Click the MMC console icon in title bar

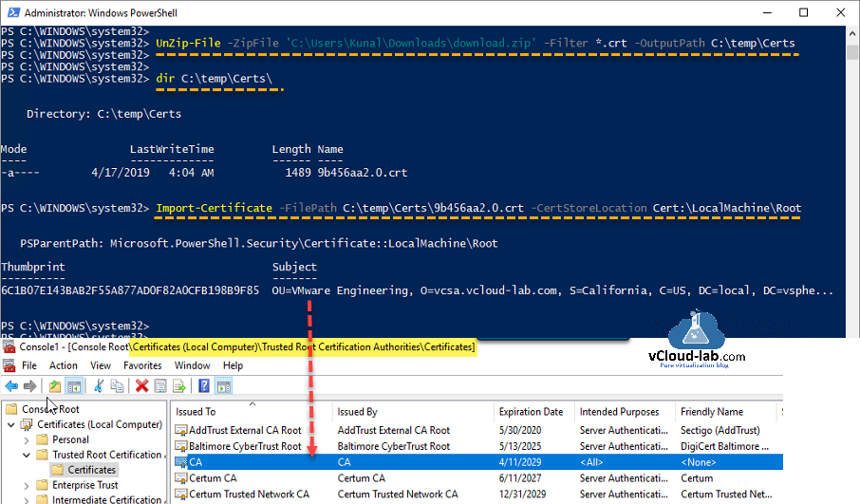tap(9, 346)
